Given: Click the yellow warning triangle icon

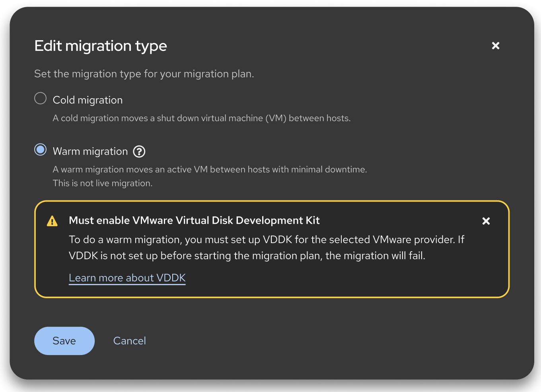Looking at the screenshot, I should tap(52, 221).
